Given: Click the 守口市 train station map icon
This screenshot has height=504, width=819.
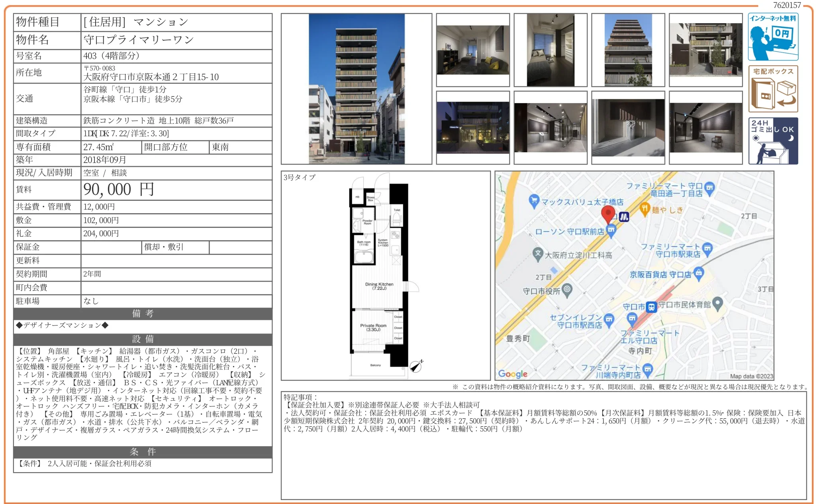Looking at the screenshot, I should point(651,307).
